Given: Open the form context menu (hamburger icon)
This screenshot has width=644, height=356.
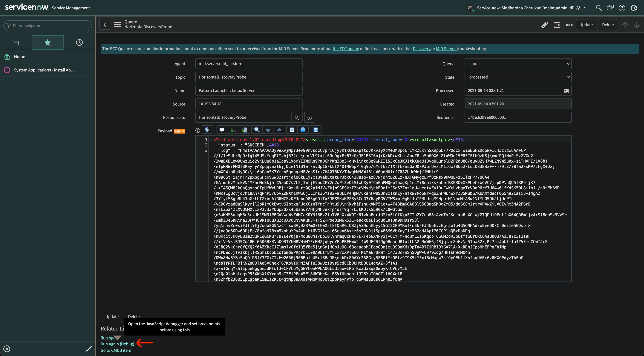Looking at the screenshot, I should click(117, 24).
